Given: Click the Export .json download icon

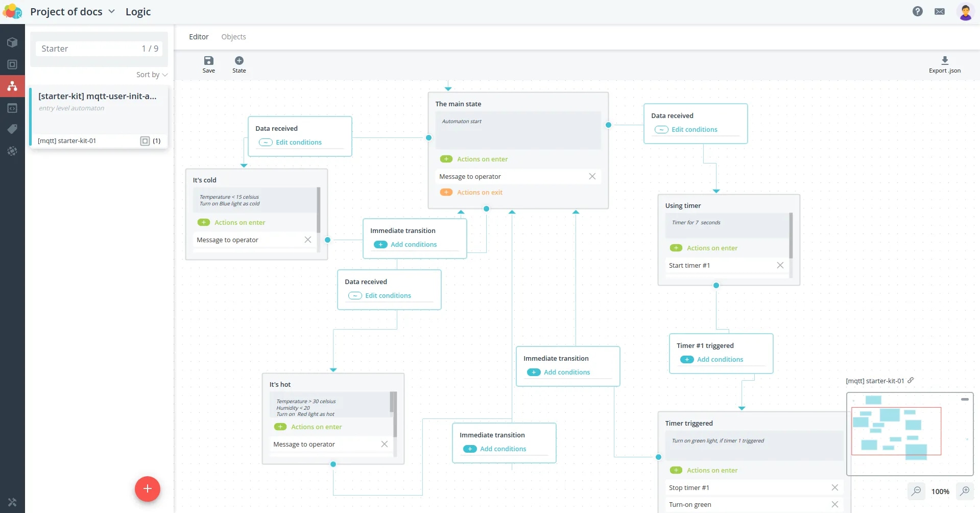Looking at the screenshot, I should pyautogui.click(x=945, y=60).
